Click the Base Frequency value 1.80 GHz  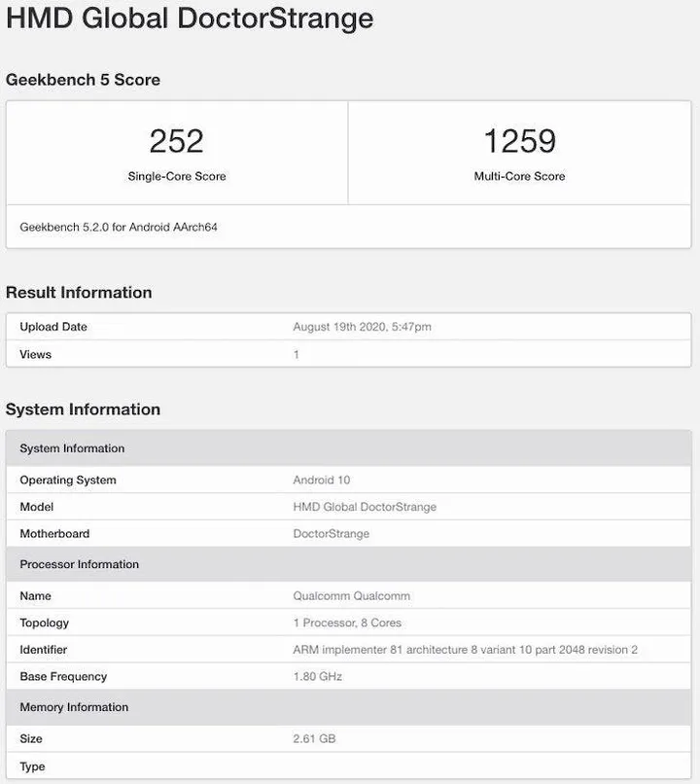coord(316,676)
